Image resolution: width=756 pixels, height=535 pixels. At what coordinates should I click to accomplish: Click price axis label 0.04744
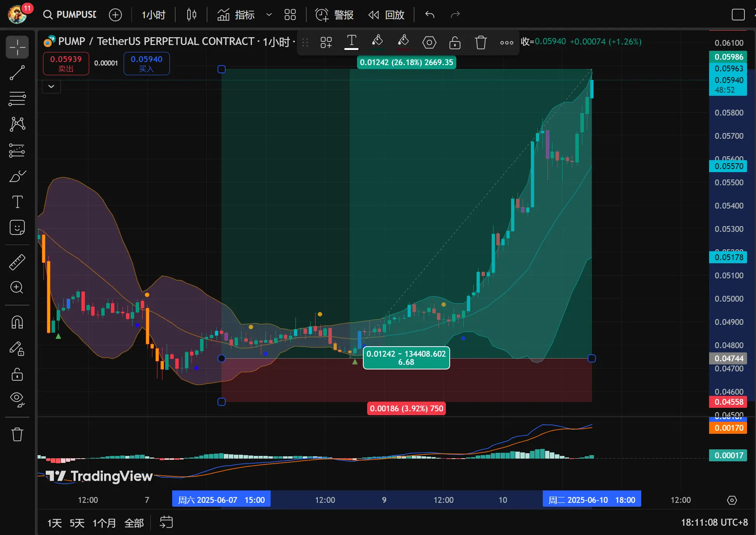(x=728, y=359)
